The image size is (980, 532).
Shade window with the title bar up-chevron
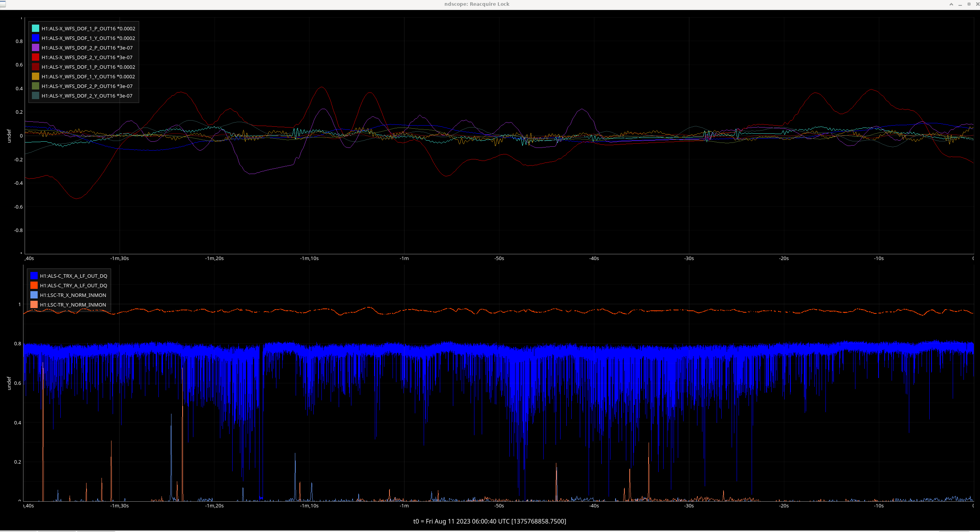pos(951,4)
